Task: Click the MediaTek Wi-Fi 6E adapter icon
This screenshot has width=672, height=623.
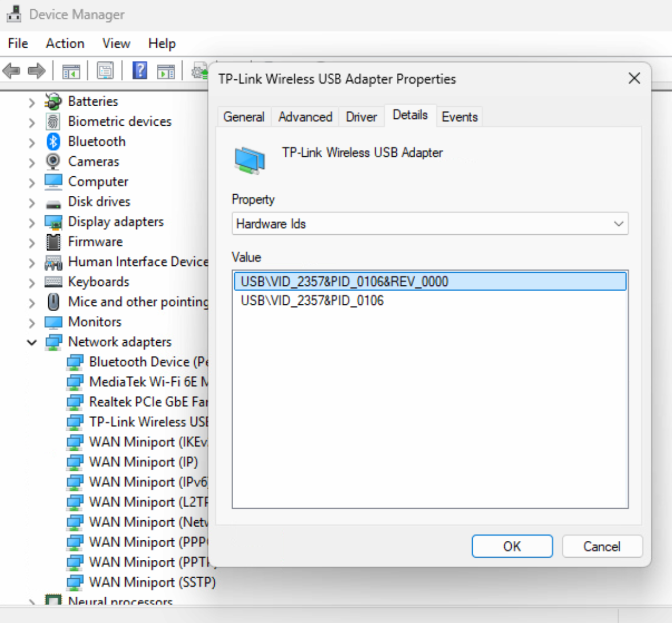Action: coord(75,382)
